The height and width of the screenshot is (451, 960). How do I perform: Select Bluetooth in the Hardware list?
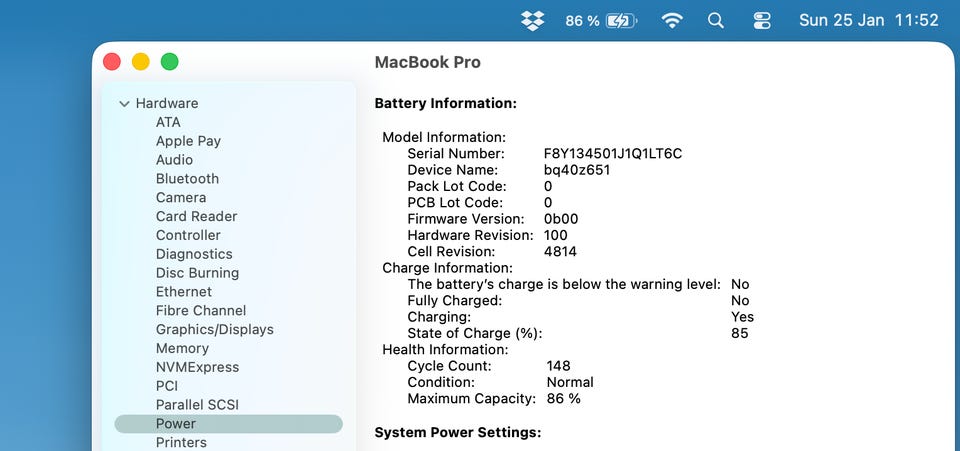click(x=187, y=179)
